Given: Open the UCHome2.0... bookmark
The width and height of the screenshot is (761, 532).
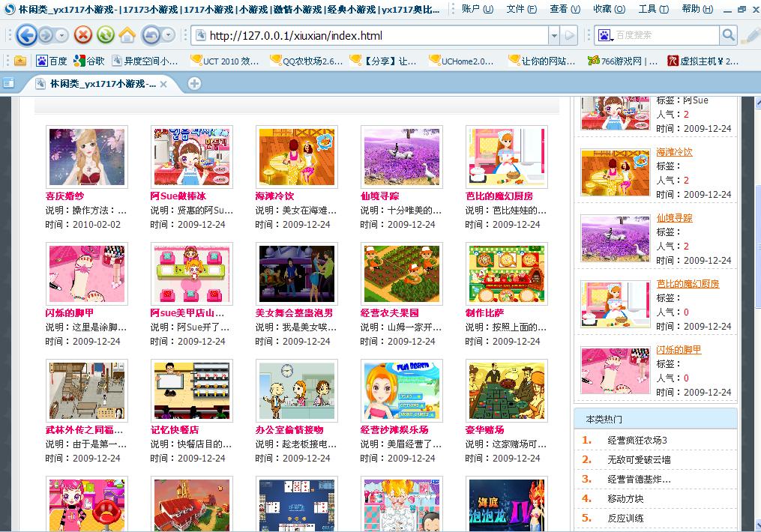Looking at the screenshot, I should 461,61.
